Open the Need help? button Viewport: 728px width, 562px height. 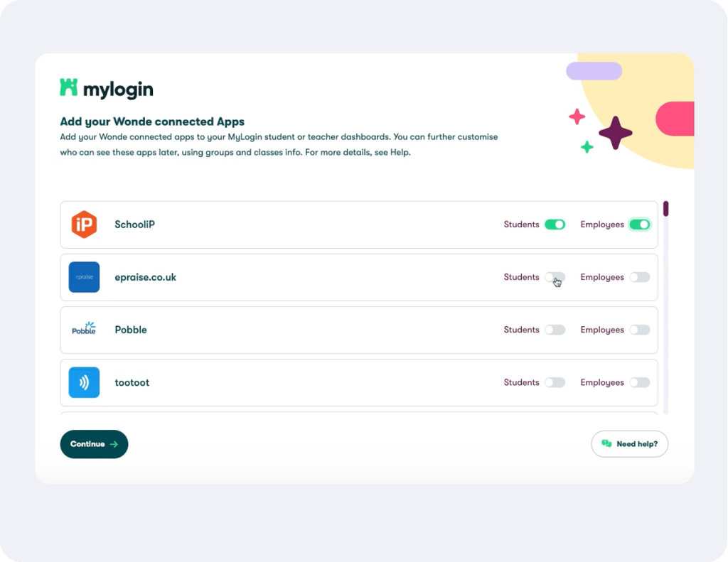point(629,444)
